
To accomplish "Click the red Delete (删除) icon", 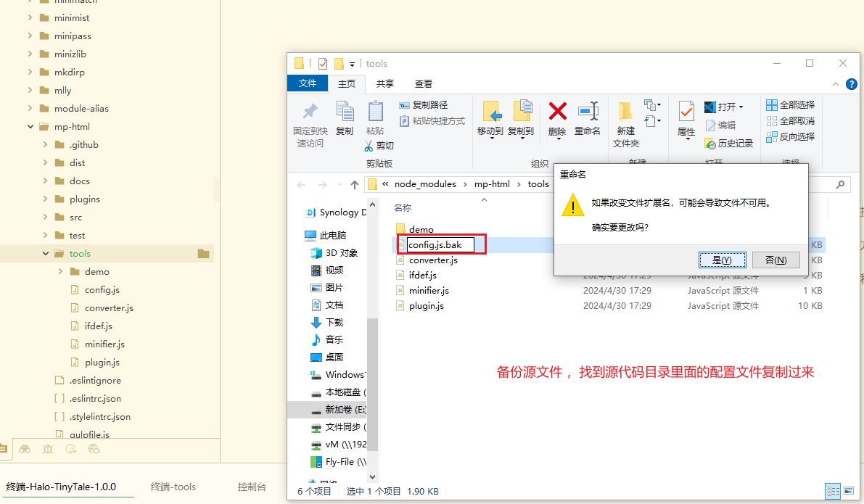I will pos(558,111).
